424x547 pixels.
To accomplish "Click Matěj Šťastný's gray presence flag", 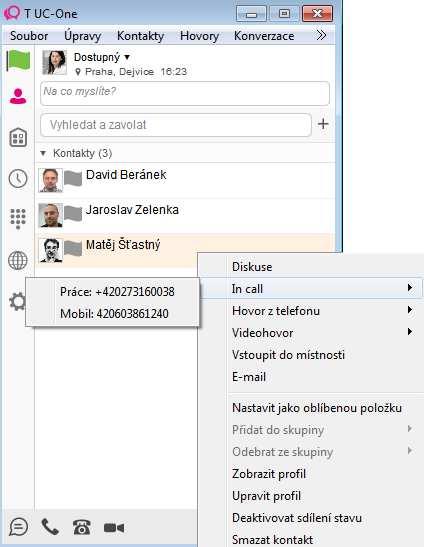I will point(73,248).
